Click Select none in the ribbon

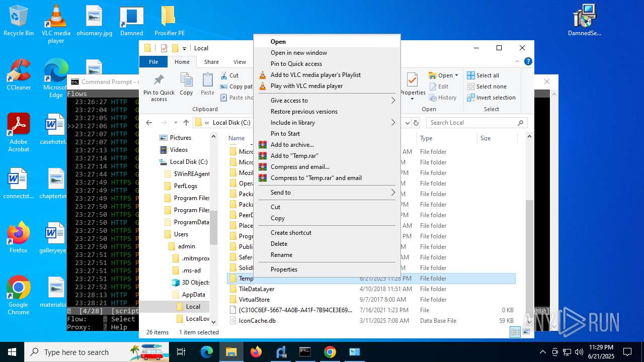click(x=487, y=86)
